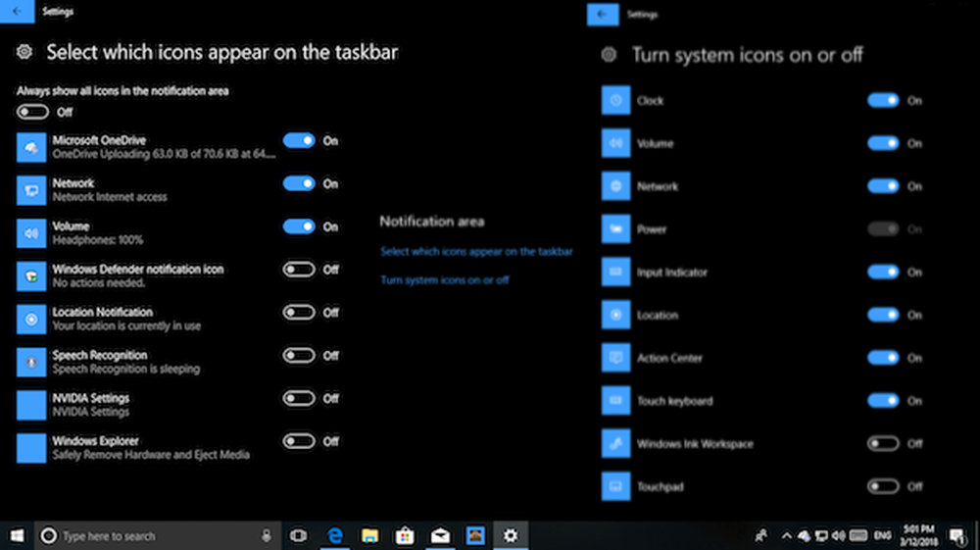Open File Explorer from the taskbar
This screenshot has width=980, height=550.
point(369,535)
